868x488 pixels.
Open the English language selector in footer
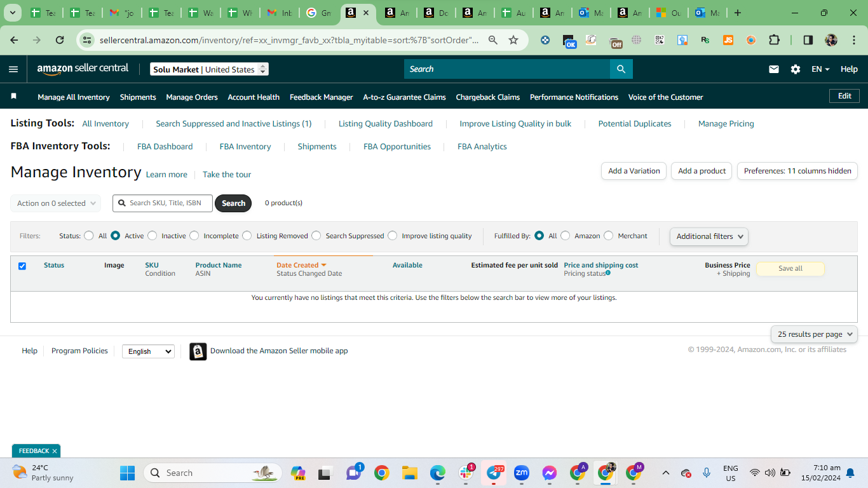tap(148, 351)
